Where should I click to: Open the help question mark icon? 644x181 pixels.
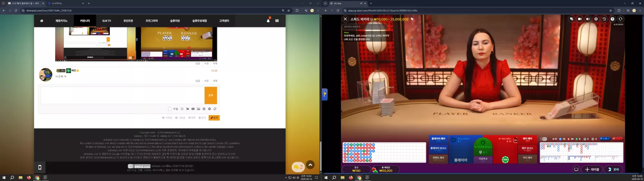[x=612, y=19]
